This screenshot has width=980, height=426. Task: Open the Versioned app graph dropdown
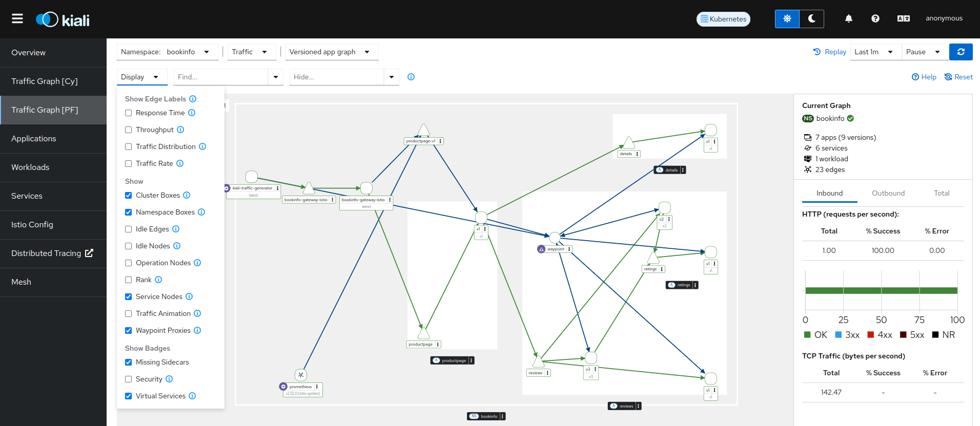coord(331,52)
